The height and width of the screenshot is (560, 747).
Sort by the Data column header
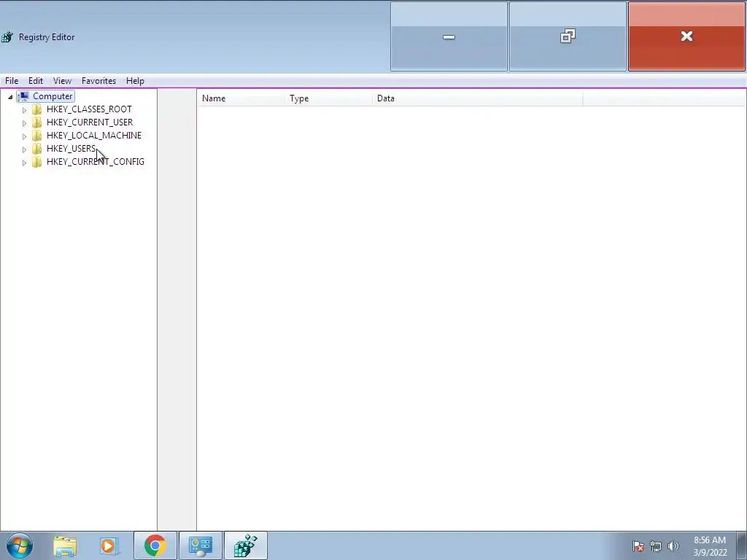(477, 98)
